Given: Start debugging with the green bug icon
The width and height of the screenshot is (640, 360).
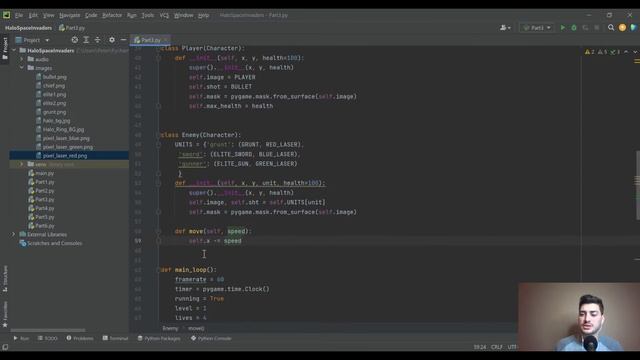Looking at the screenshot, I should [x=574, y=28].
